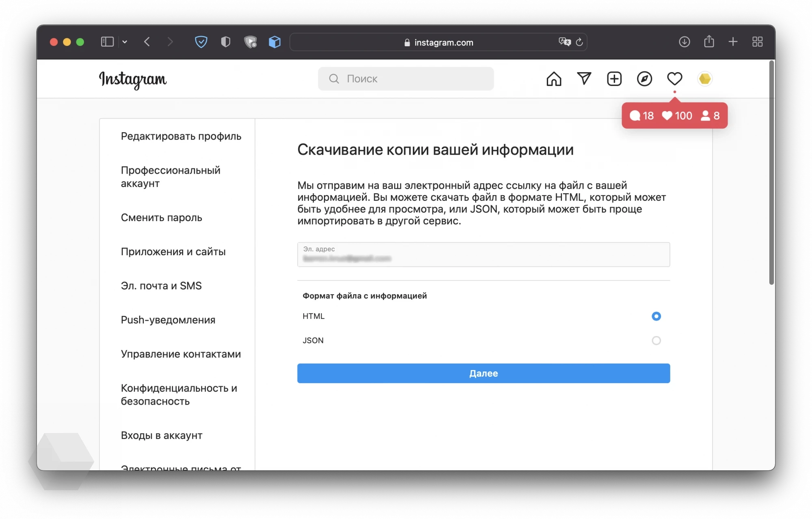Image resolution: width=812 pixels, height=519 pixels.
Task: View the 8 new followers notification
Action: point(710,116)
